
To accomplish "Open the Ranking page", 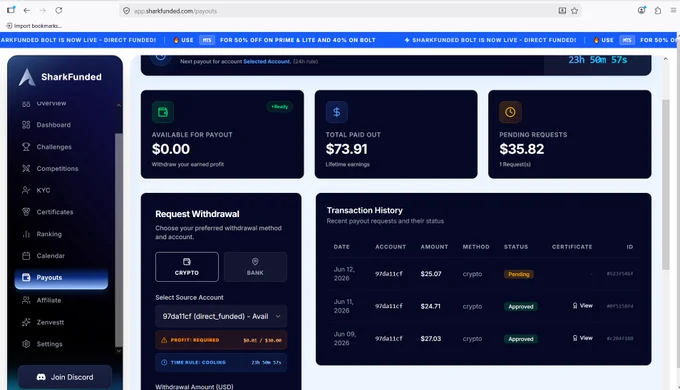I will (49, 234).
